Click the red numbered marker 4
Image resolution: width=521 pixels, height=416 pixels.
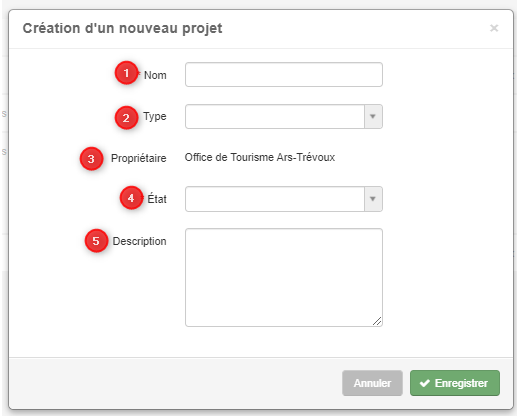131,198
